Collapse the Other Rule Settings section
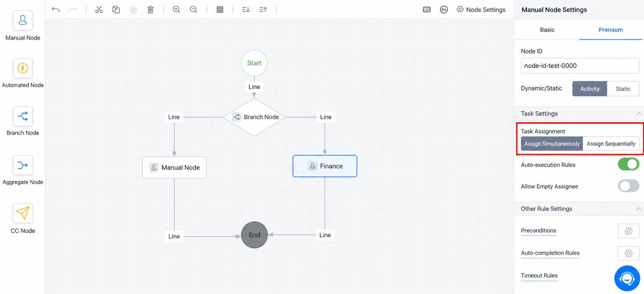644x294 pixels. (638, 209)
